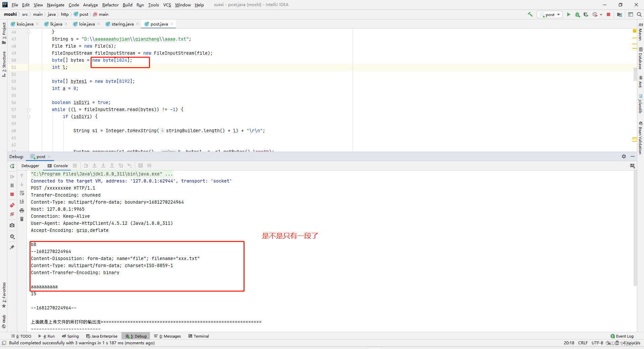644x349 pixels.
Task: Open the Run tool window button
Action: pos(46,336)
